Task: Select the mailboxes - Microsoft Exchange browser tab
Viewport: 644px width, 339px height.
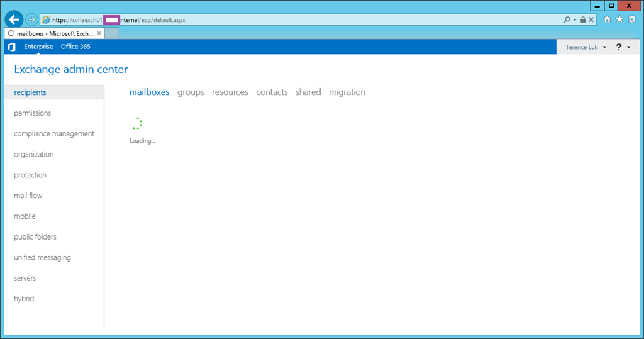Action: [x=54, y=34]
